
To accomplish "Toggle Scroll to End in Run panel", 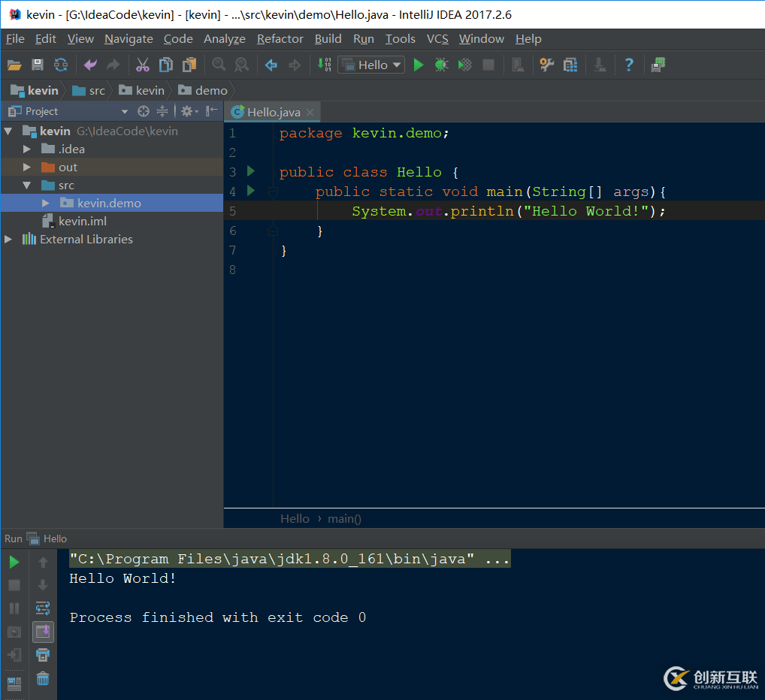I will pos(43,632).
